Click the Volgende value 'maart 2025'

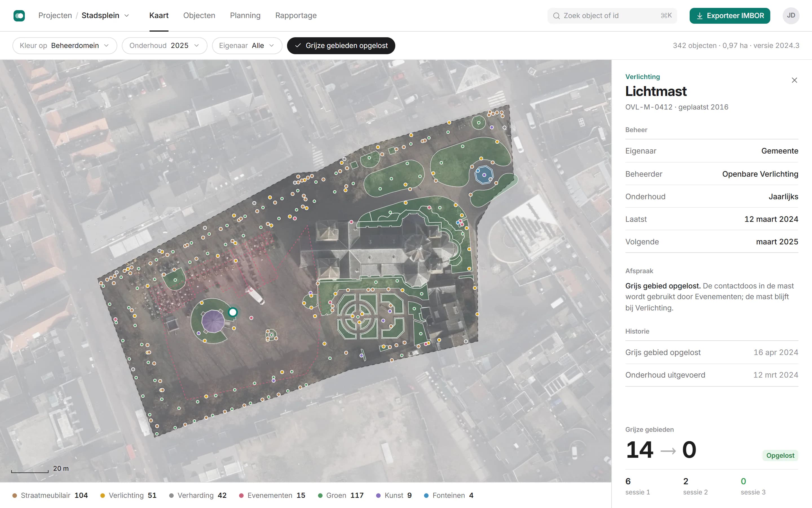[x=777, y=242]
